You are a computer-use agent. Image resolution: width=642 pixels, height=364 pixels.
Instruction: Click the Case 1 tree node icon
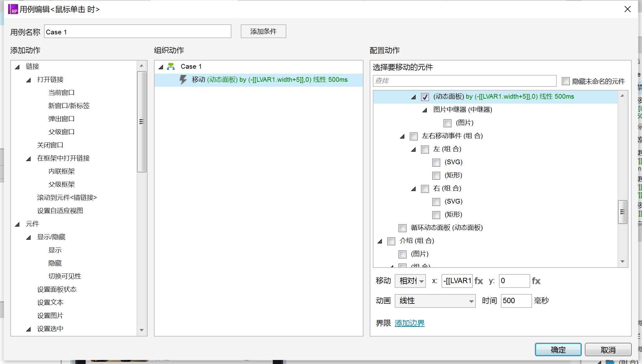[x=171, y=66]
